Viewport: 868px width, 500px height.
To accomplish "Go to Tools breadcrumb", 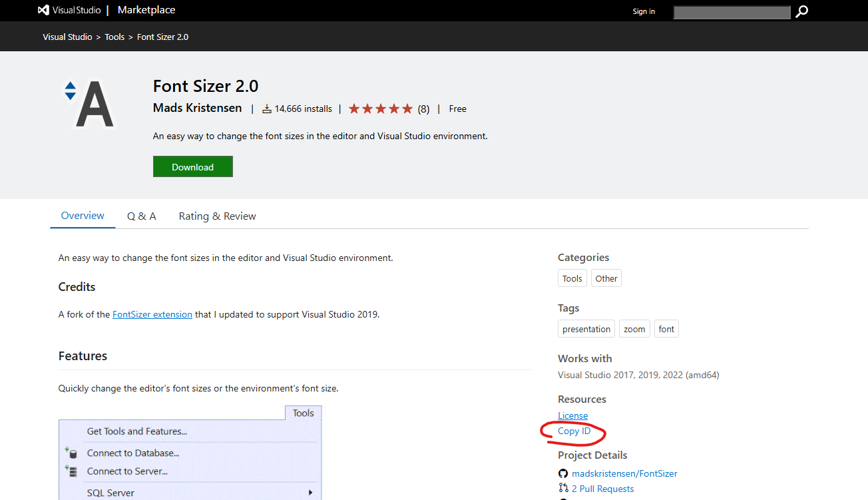I will [114, 37].
